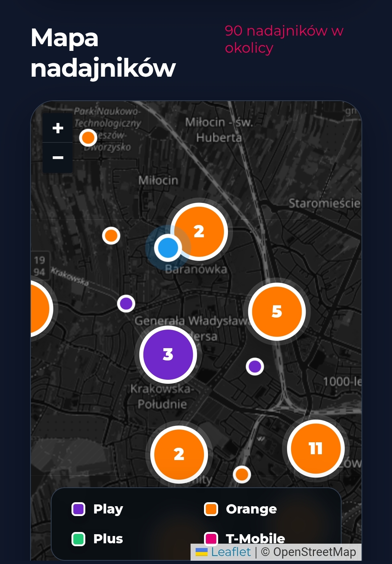Click the bottom orange cluster marked 2

179,454
